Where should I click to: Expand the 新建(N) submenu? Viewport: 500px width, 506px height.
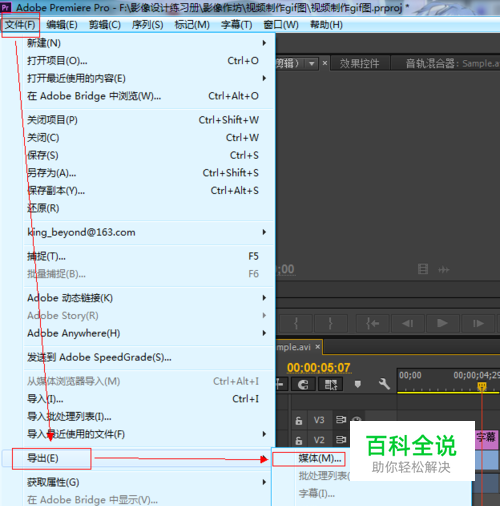[148, 43]
